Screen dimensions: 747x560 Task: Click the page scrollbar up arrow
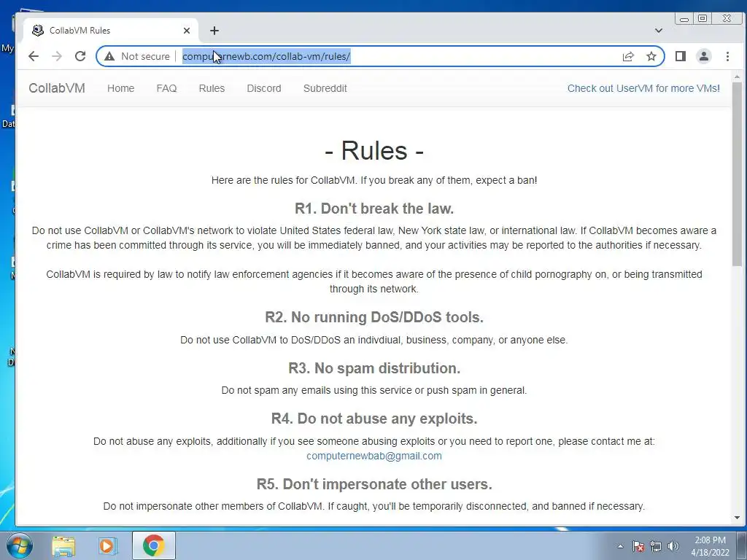click(x=737, y=77)
